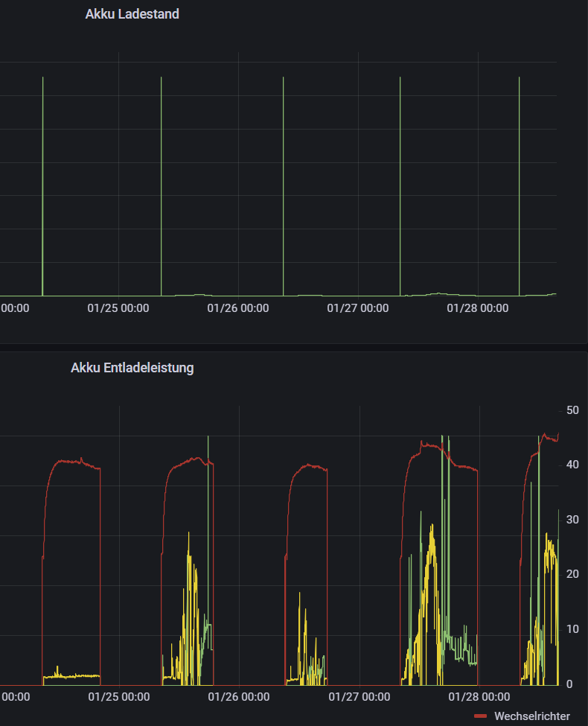This screenshot has width=588, height=726.
Task: Click the 10 value on the right y-axis
Action: pos(572,629)
